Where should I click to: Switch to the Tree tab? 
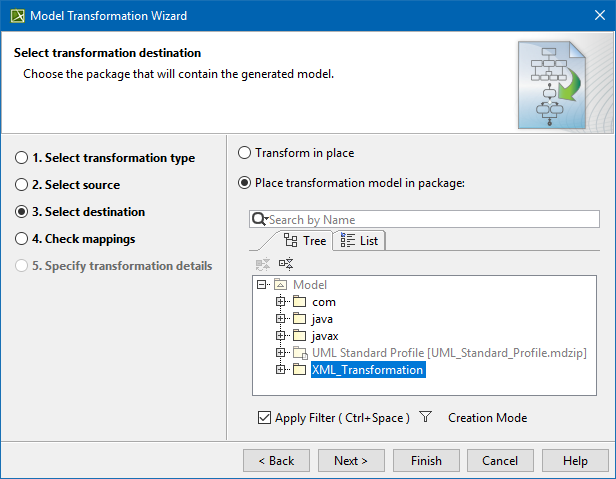[x=305, y=240]
